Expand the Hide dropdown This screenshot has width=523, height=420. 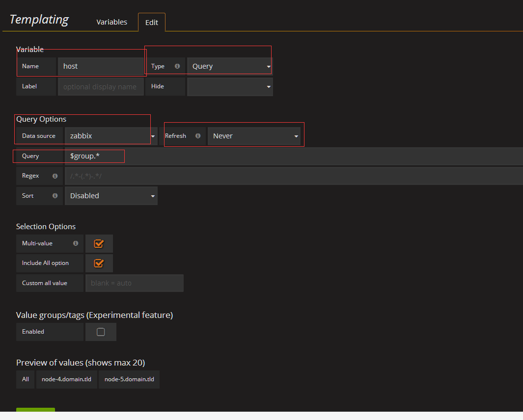click(230, 86)
